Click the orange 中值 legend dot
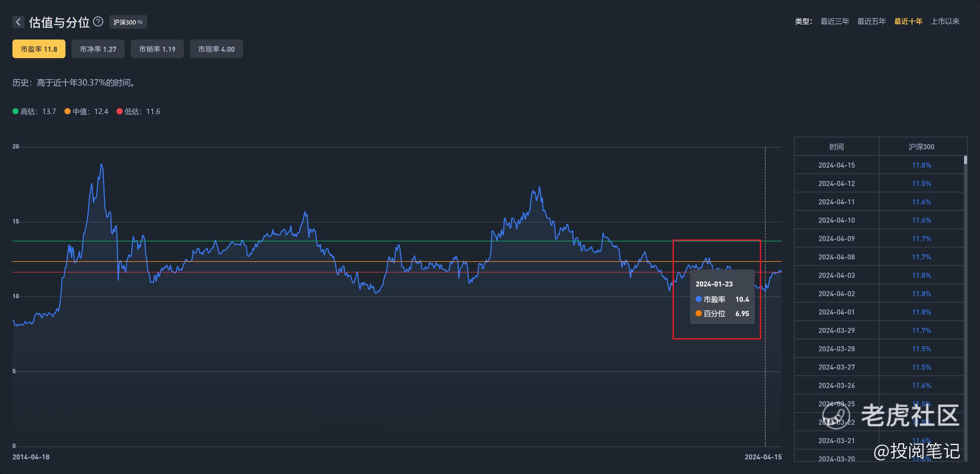The width and height of the screenshot is (980, 474). click(67, 112)
